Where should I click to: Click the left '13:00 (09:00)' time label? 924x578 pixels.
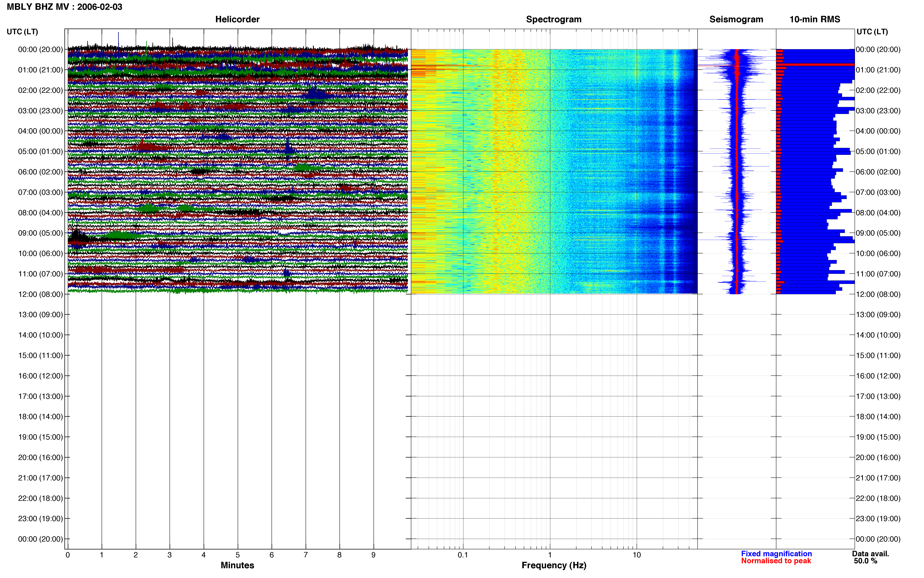(41, 315)
